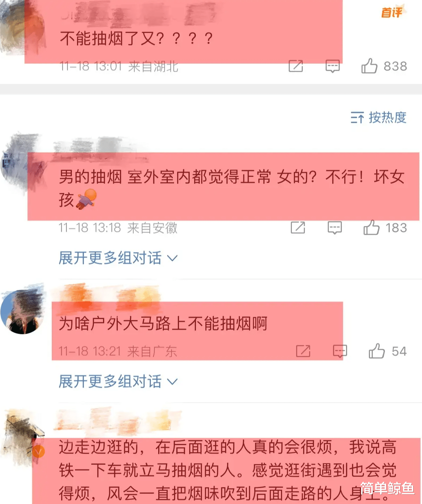Reply to the comment from 广东
Viewport: 422px width, 504px height.
[340, 351]
